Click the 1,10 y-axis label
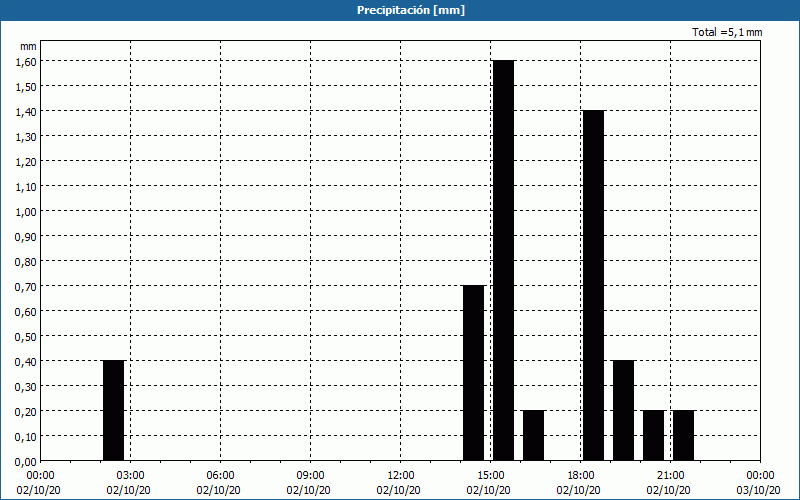 (26, 187)
